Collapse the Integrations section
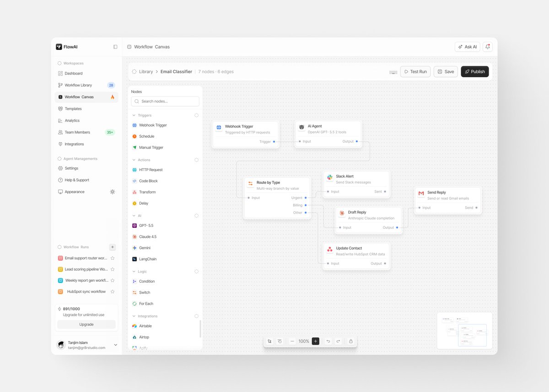 [134, 316]
